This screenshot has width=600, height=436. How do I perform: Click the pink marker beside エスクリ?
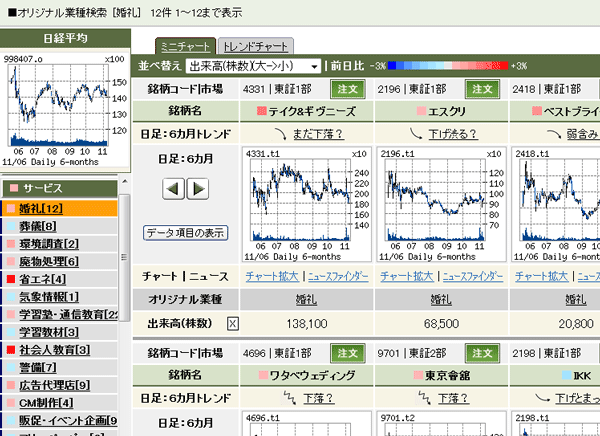(421, 111)
